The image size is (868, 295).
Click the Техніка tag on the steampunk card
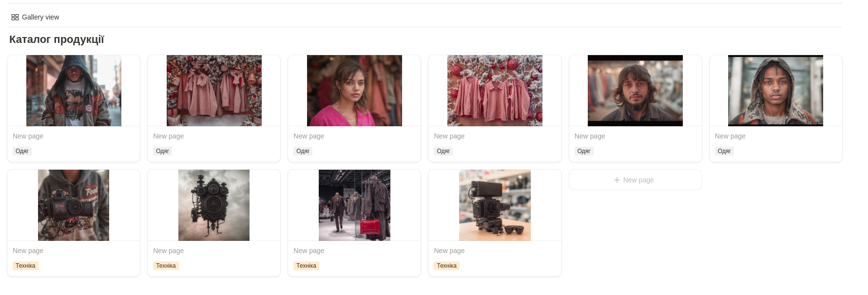(x=166, y=266)
